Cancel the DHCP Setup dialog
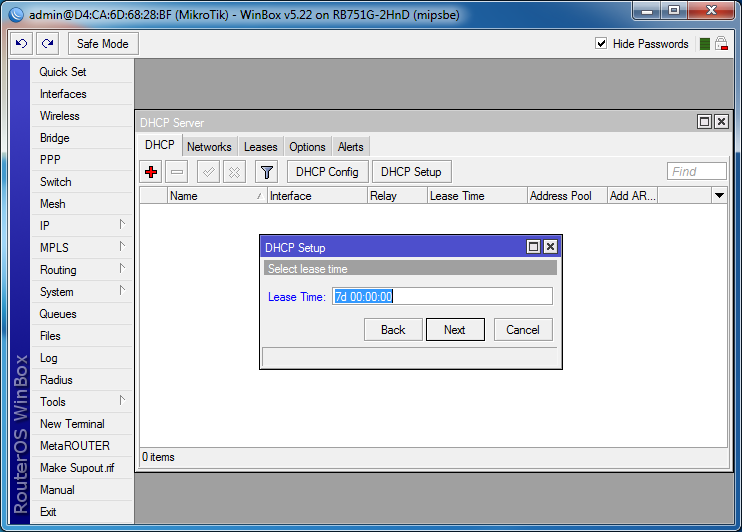742x532 pixels. click(523, 330)
